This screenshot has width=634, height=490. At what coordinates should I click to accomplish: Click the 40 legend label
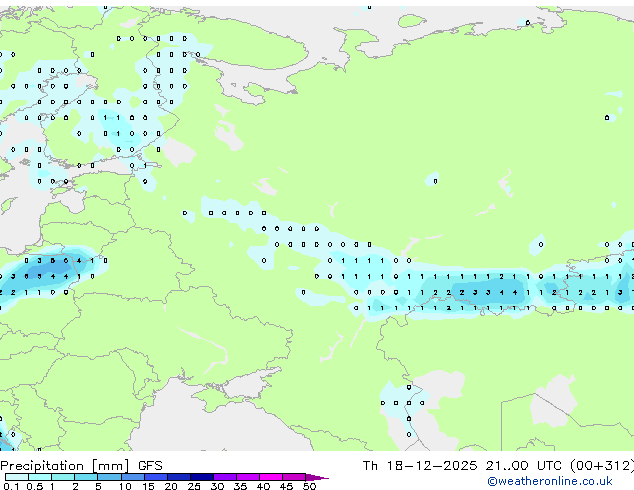point(263,486)
